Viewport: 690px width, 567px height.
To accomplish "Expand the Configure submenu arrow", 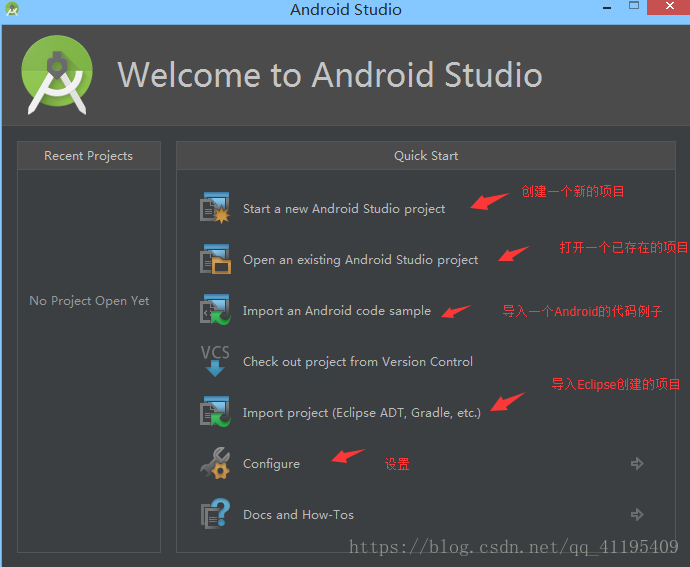I will pyautogui.click(x=637, y=463).
